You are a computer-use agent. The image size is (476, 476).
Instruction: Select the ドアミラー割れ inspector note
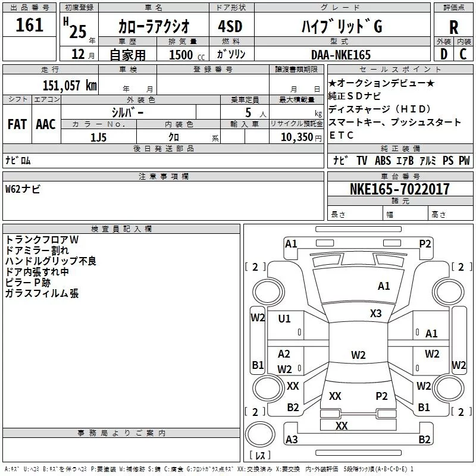(37, 250)
